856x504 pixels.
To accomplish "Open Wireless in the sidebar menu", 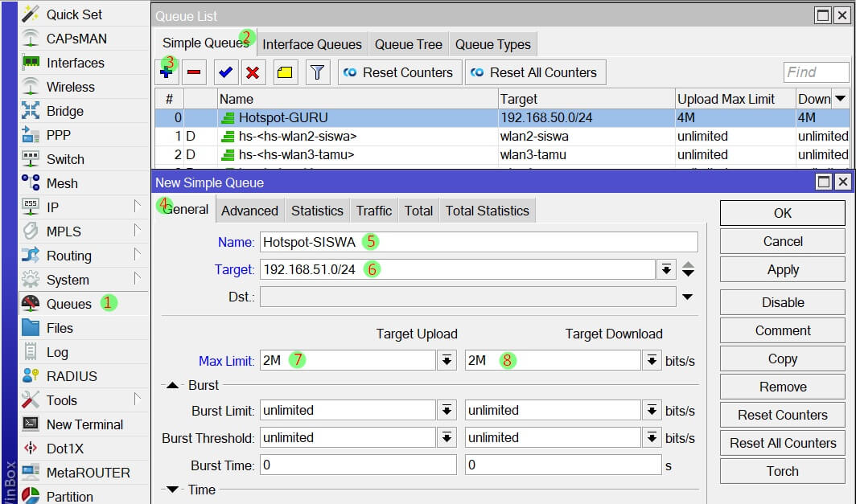I will point(70,87).
